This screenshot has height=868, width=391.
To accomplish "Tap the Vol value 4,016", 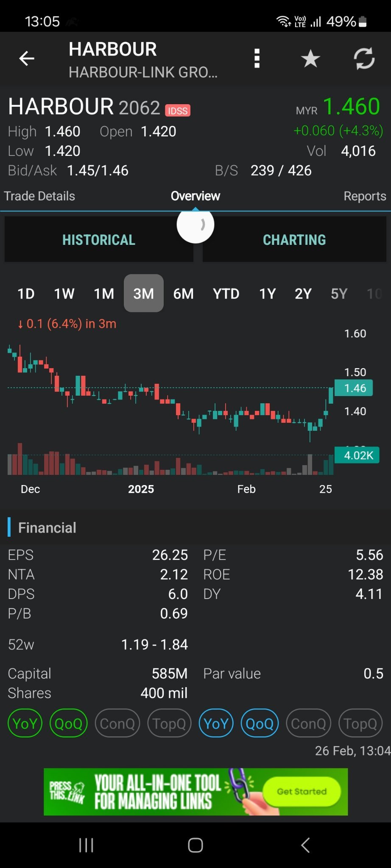I will tap(358, 151).
